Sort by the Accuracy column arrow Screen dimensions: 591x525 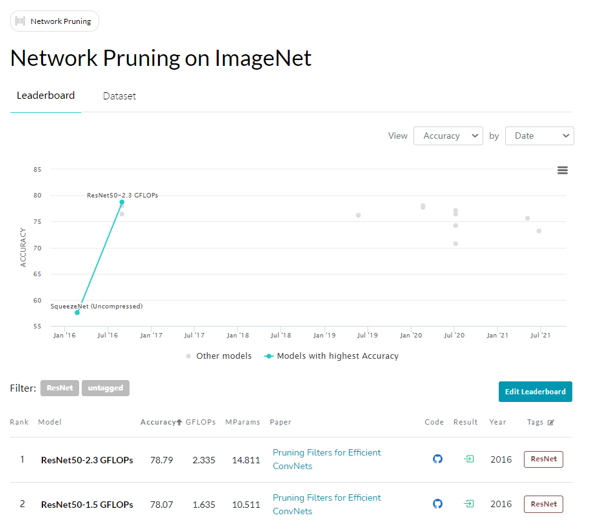tap(179, 422)
